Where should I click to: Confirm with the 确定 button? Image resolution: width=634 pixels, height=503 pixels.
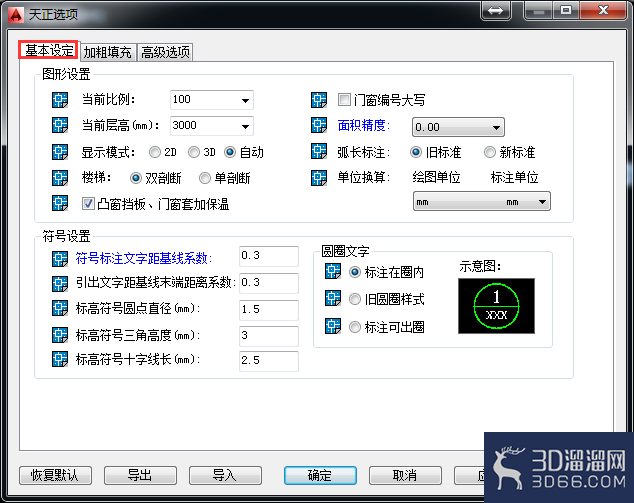tap(320, 475)
